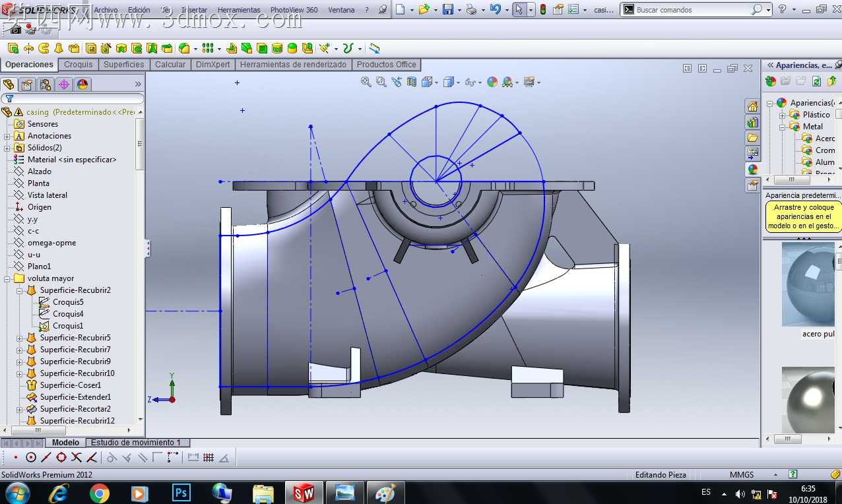Click the Save disk icon
The image size is (842, 504).
[447, 9]
